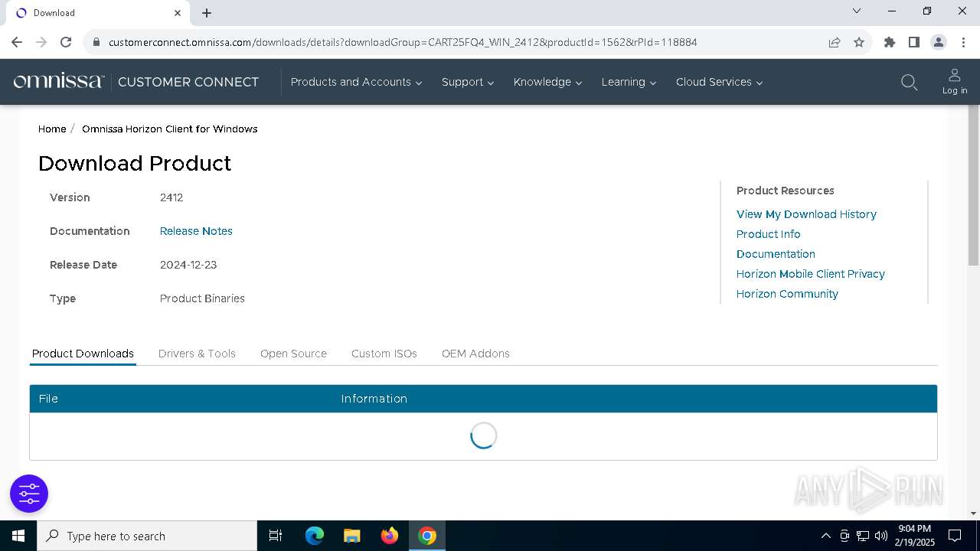Click the volume speaker tray icon
980x551 pixels.
(x=880, y=536)
